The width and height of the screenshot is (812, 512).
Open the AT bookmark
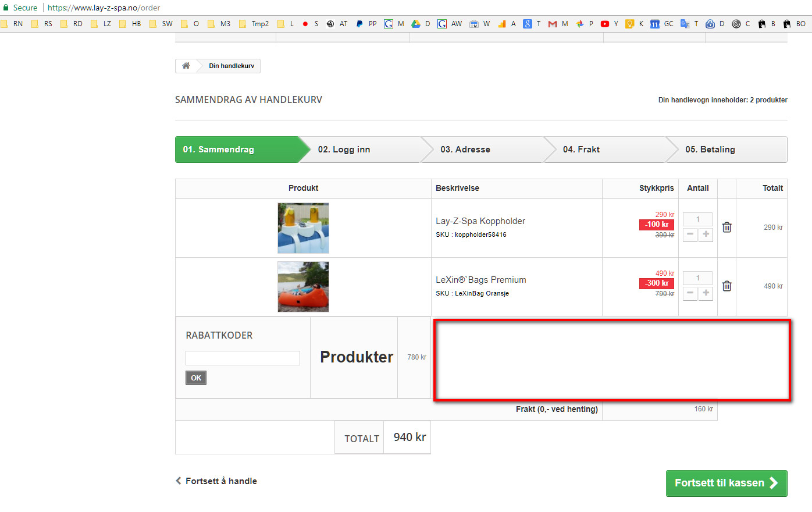[x=337, y=24]
